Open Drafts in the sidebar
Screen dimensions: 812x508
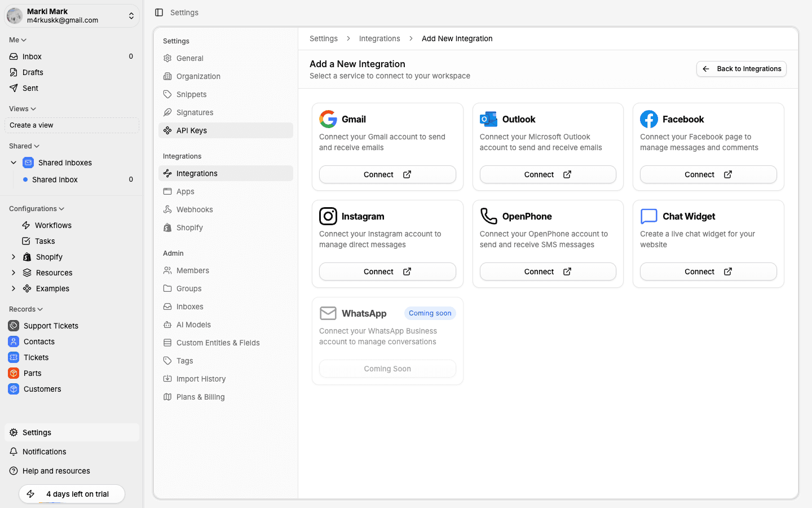click(33, 72)
